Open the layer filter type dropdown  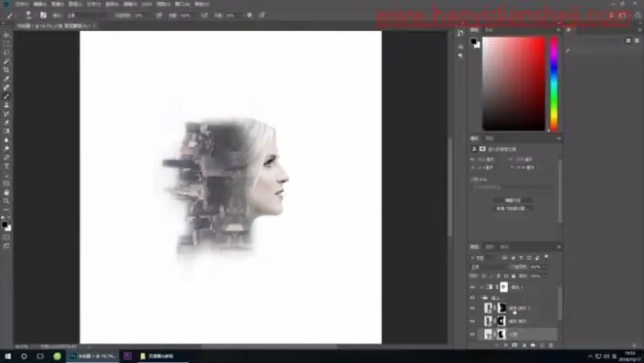(x=485, y=257)
